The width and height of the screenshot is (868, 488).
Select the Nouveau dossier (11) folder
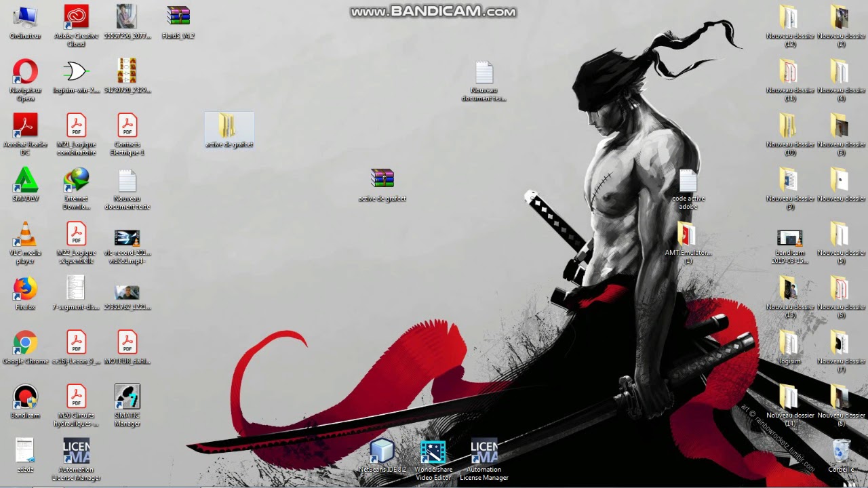789,80
